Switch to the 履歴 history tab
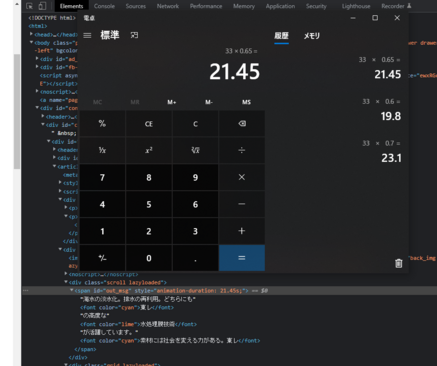The height and width of the screenshot is (366, 437). click(281, 36)
